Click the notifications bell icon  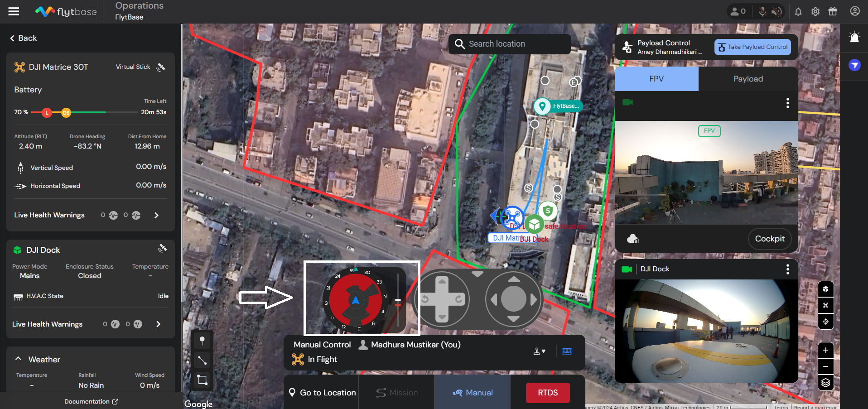(x=798, y=12)
